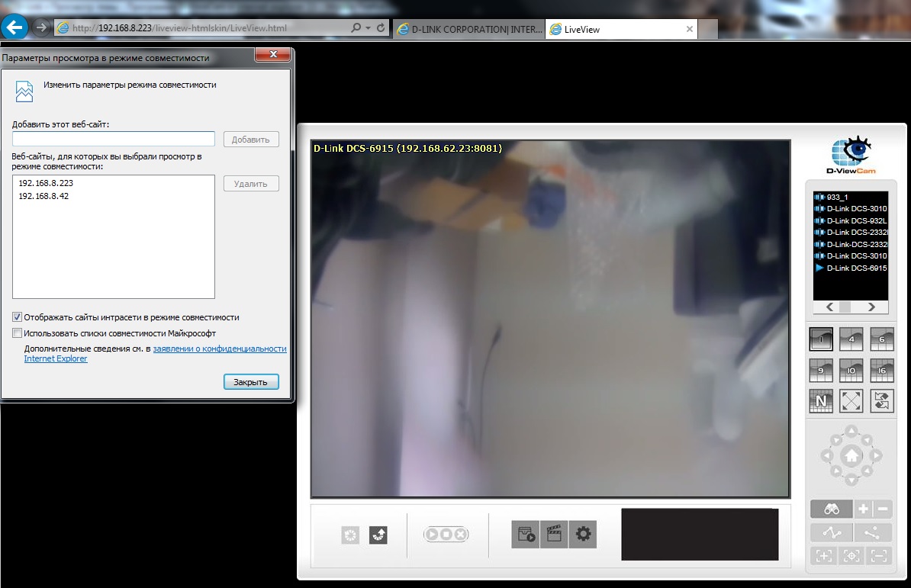This screenshot has width=911, height=588.
Task: Open settings with the gear icon
Action: click(x=583, y=534)
